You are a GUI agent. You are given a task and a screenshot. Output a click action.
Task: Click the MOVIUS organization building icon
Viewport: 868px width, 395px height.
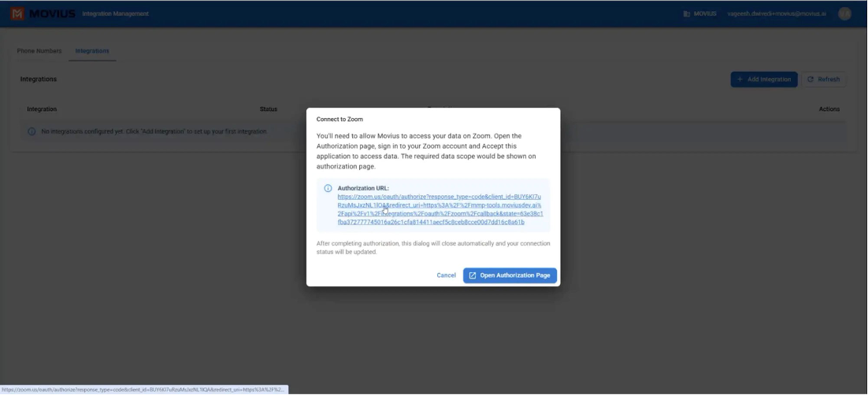pyautogui.click(x=686, y=14)
